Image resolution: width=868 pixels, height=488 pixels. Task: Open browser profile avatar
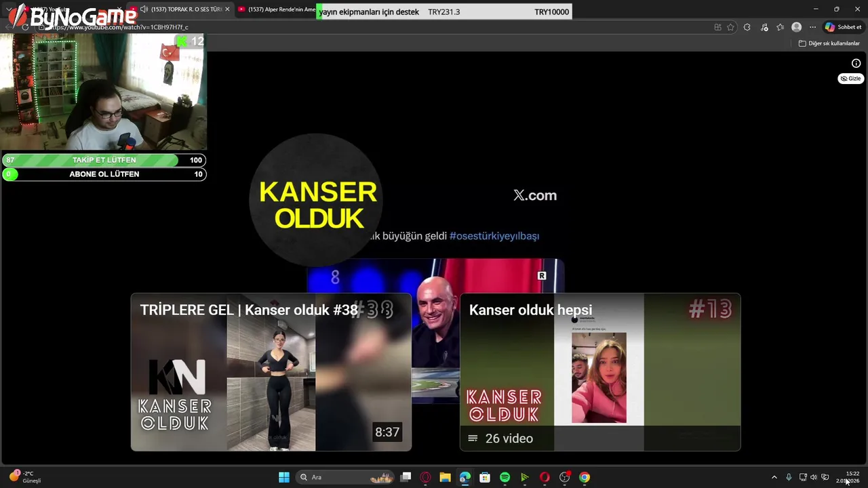797,27
